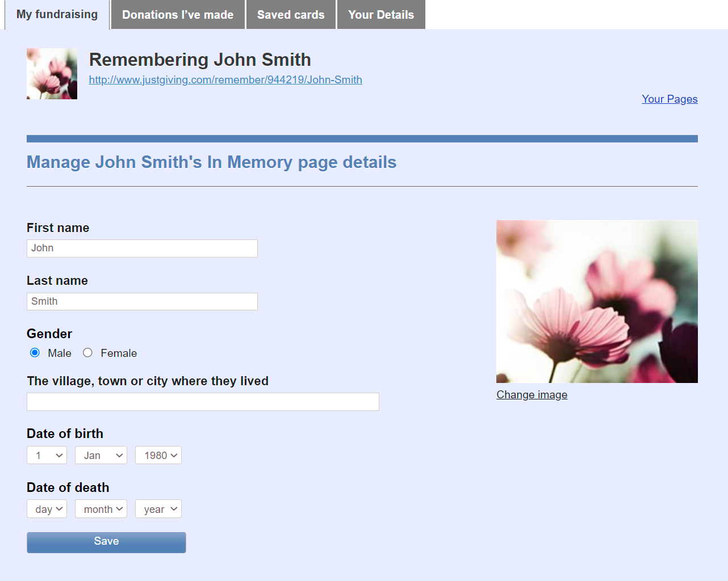Open the justgiving.com remember page URL link
The image size is (728, 581).
225,80
